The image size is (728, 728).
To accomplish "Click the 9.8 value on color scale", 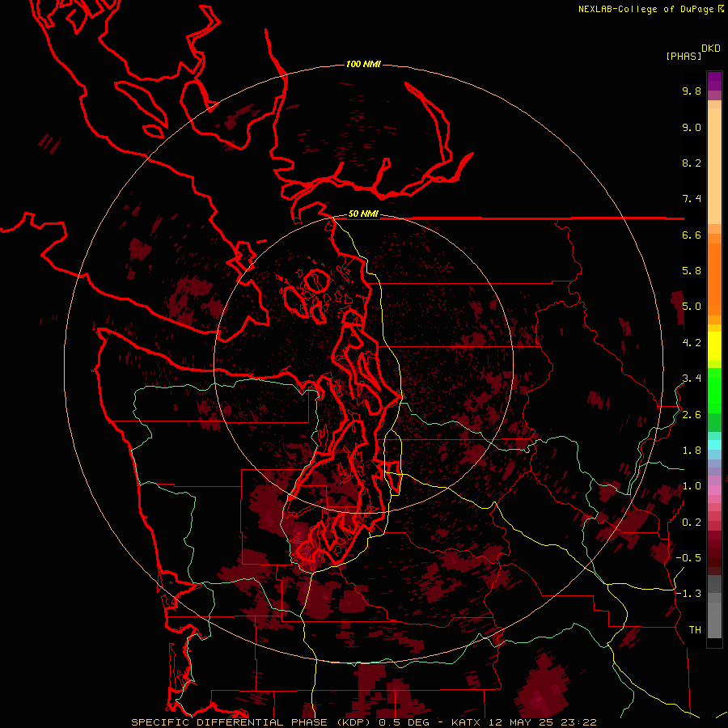I will tap(692, 91).
